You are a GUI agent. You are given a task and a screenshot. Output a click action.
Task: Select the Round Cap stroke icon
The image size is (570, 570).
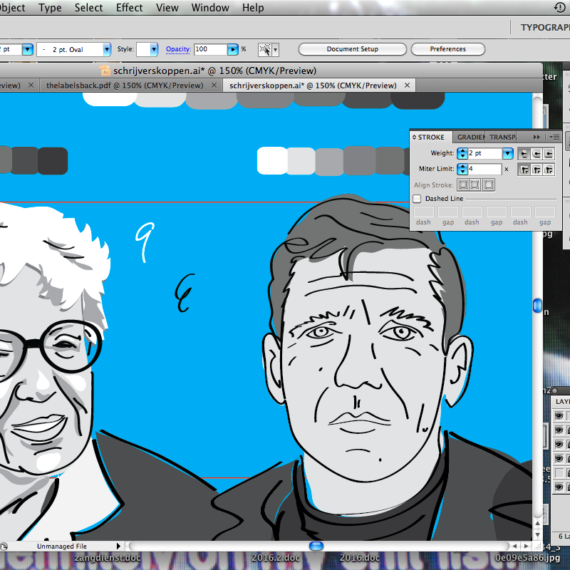point(536,154)
